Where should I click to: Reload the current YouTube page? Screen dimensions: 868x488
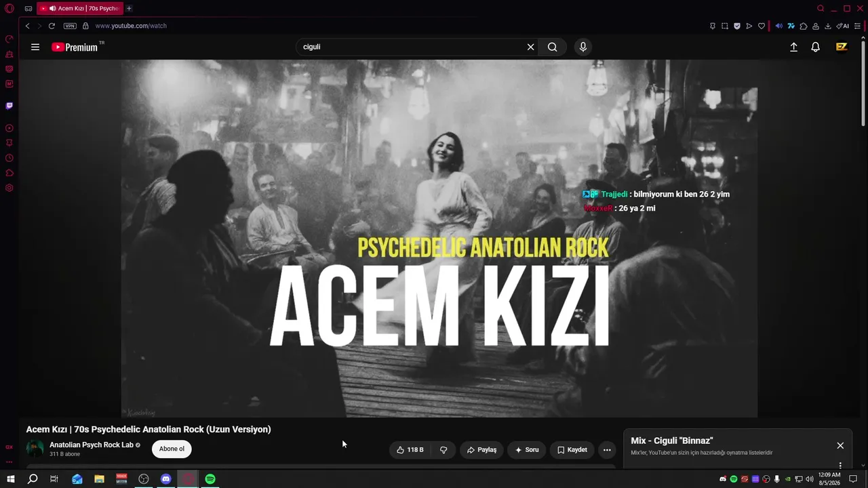tap(52, 26)
